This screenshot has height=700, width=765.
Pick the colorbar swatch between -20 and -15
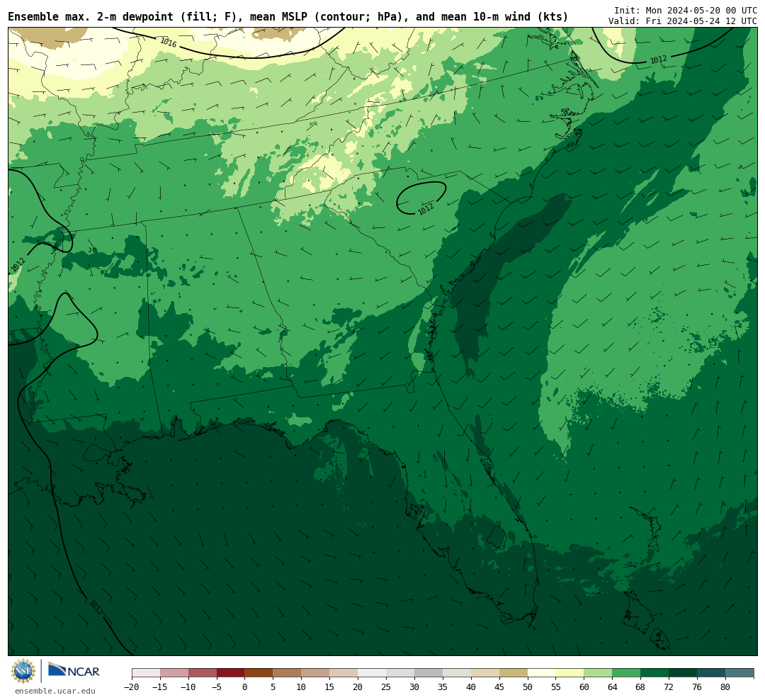pyautogui.click(x=146, y=673)
